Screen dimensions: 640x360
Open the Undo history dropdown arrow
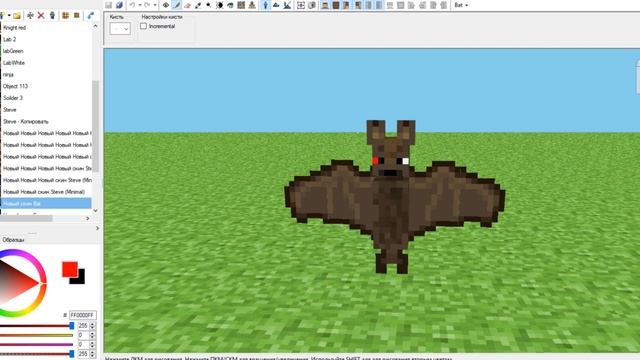140,5
